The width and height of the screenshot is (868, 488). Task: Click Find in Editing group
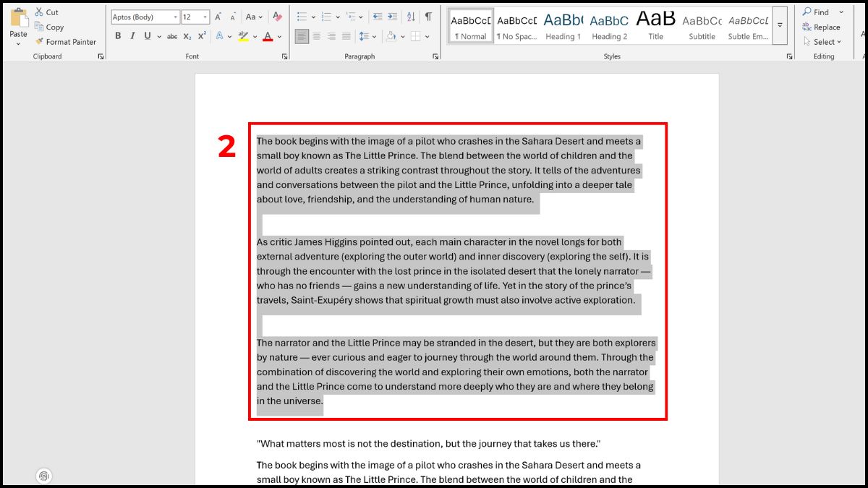pyautogui.click(x=816, y=12)
